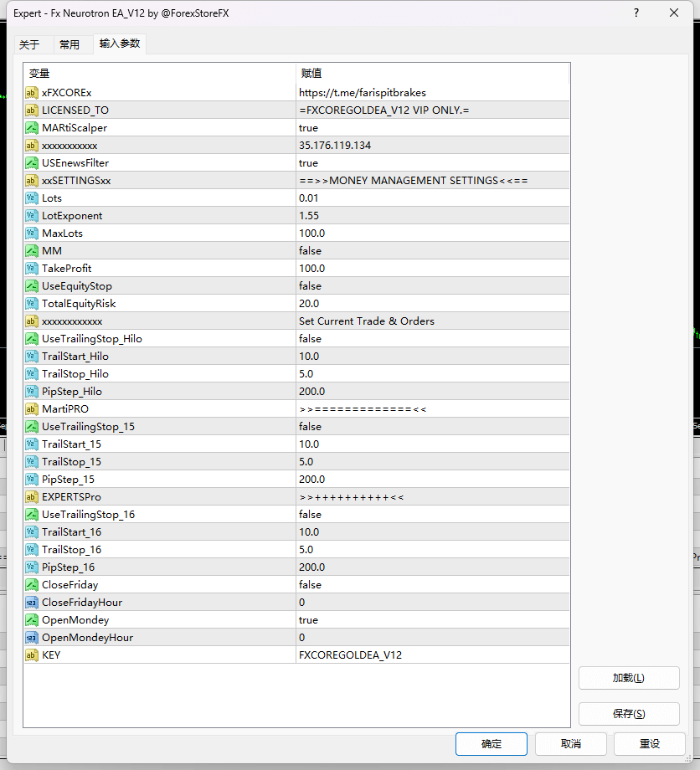This screenshot has width=700, height=770.
Task: Toggle the CloseFriday false value
Action: (x=310, y=585)
